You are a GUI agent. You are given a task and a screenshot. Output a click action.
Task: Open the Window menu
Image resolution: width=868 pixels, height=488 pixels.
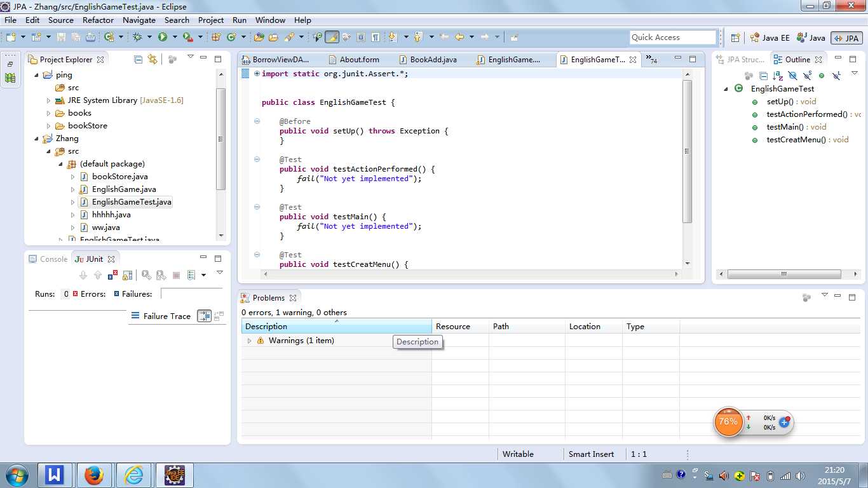[270, 20]
